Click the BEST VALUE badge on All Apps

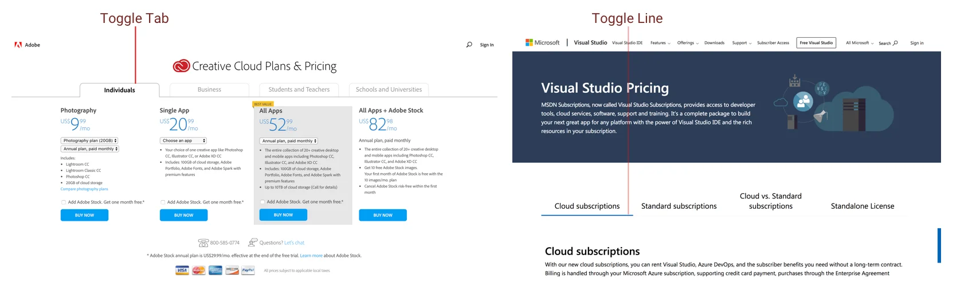point(263,104)
